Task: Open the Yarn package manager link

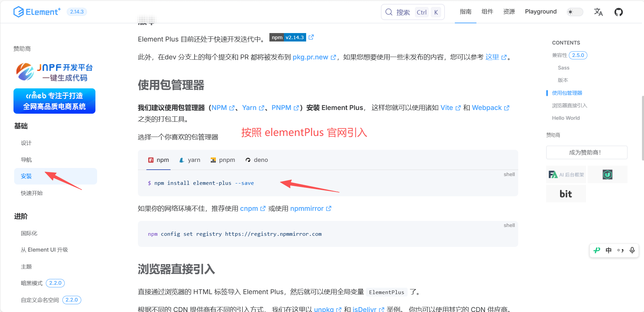Action: tap(253, 108)
